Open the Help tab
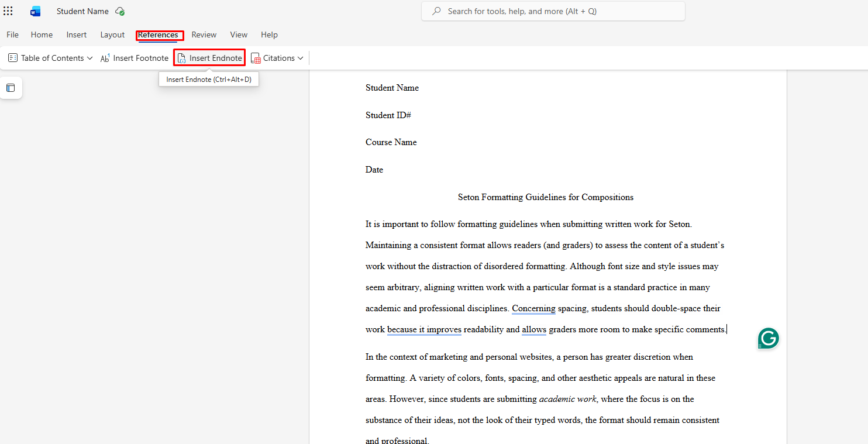Screen dimensions: 868x444 pos(269,35)
